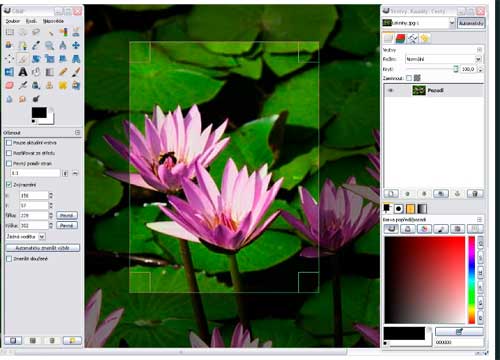500x360 pixels.
Task: Click the toolbox foreground color swatch
Action: 39,112
